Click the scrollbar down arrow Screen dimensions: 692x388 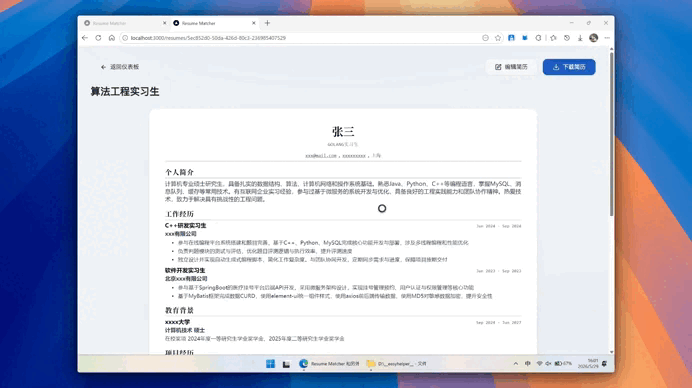611,352
